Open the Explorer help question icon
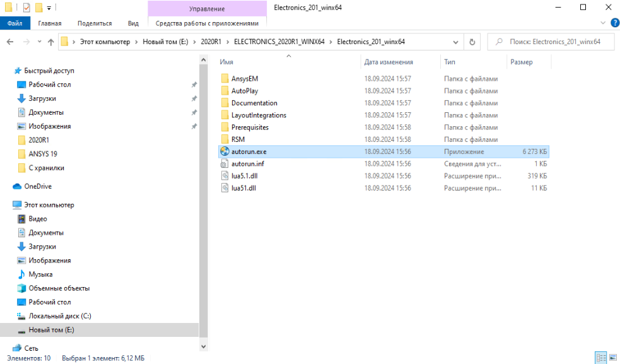 (615, 23)
